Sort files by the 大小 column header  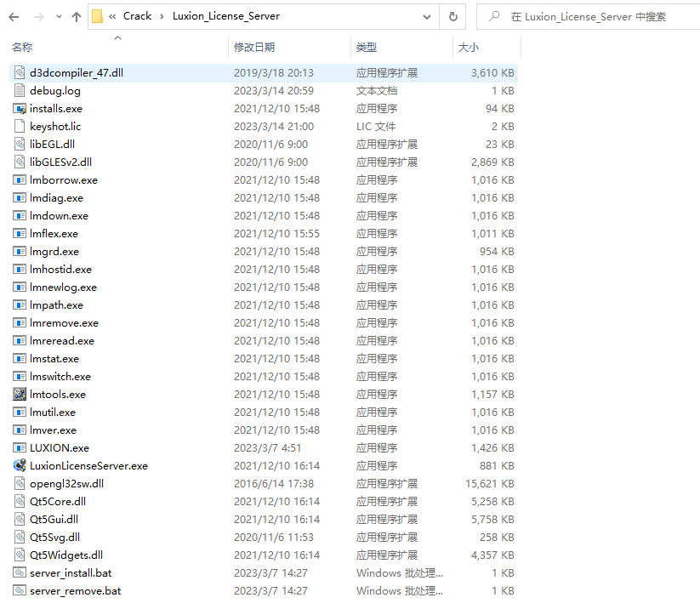pos(469,48)
